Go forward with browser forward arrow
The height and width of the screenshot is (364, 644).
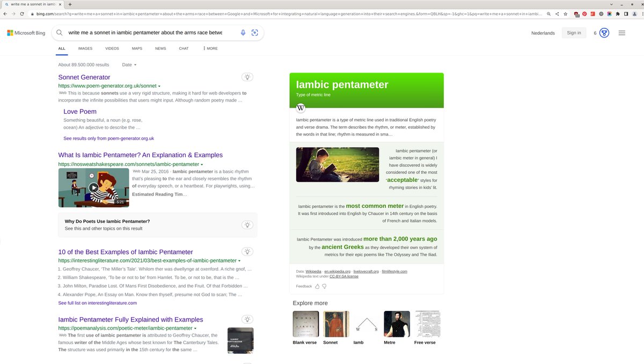click(13, 13)
